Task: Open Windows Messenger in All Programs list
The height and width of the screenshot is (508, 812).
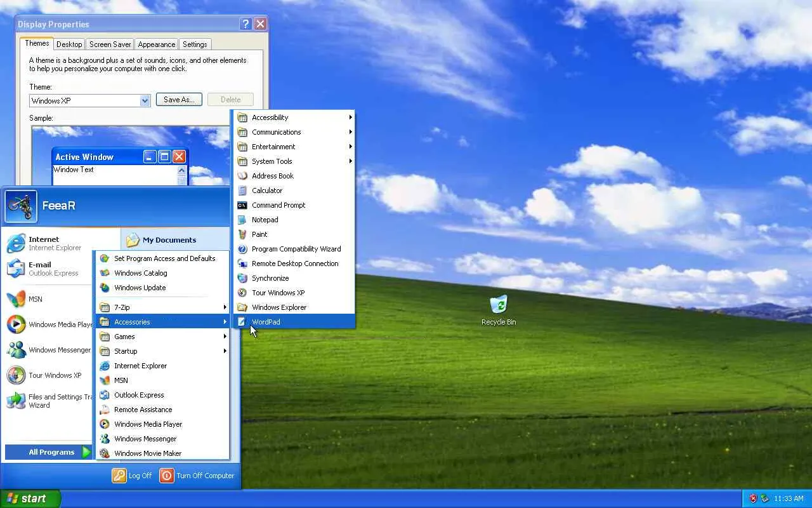Action: point(162,439)
